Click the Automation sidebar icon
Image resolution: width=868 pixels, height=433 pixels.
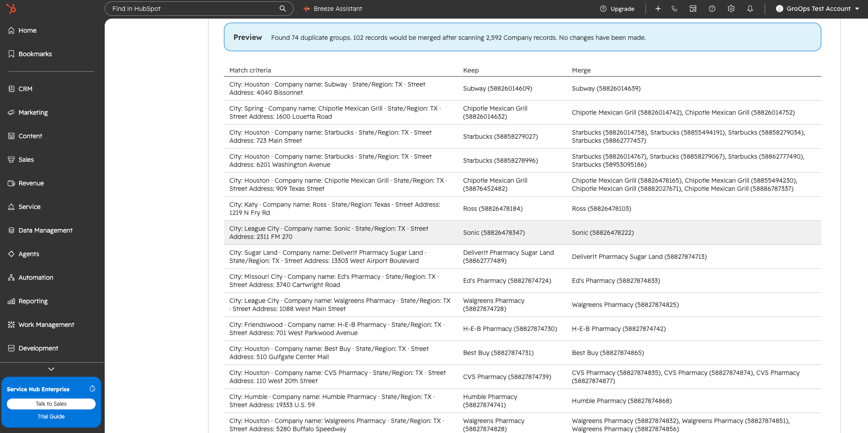point(11,277)
